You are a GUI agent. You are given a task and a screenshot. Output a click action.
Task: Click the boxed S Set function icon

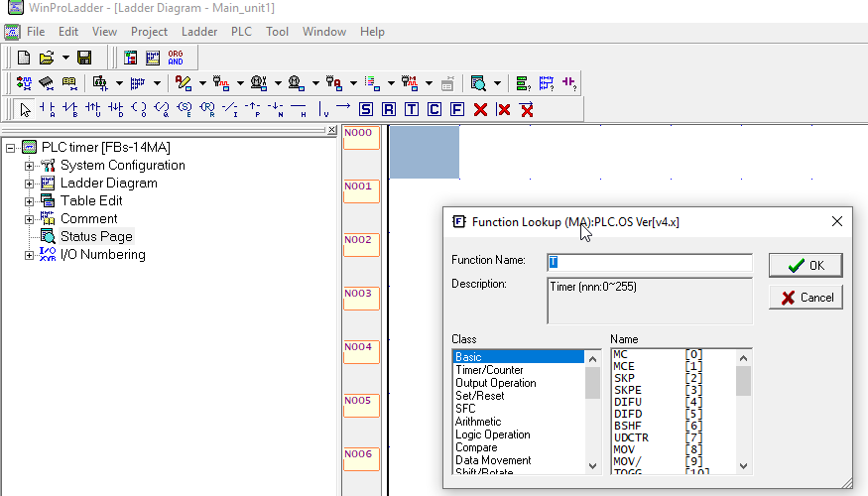[366, 109]
